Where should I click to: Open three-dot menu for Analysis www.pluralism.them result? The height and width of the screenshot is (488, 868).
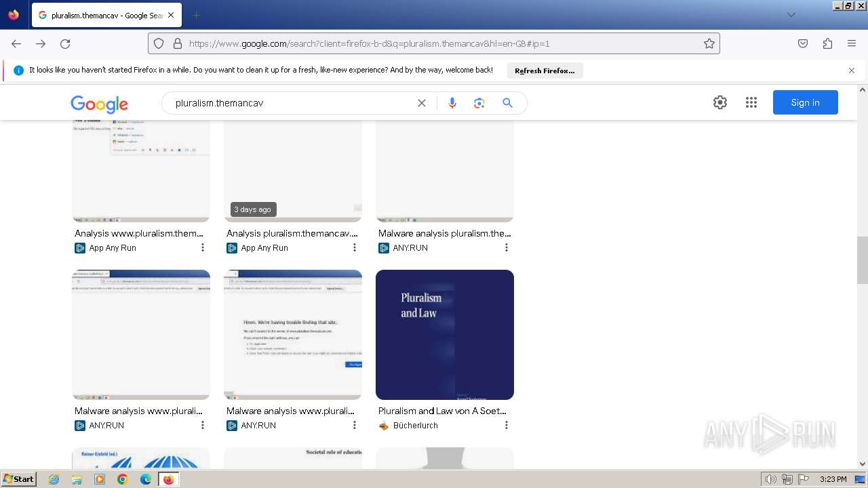[202, 247]
